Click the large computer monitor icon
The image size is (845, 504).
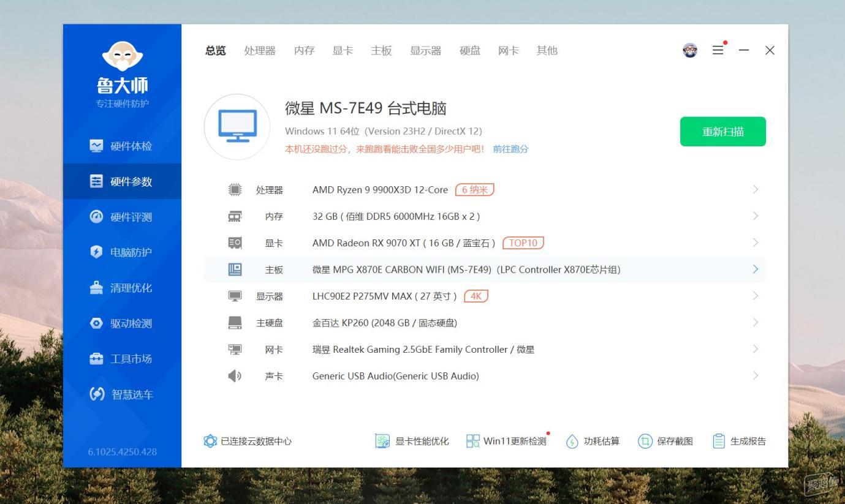tap(237, 127)
